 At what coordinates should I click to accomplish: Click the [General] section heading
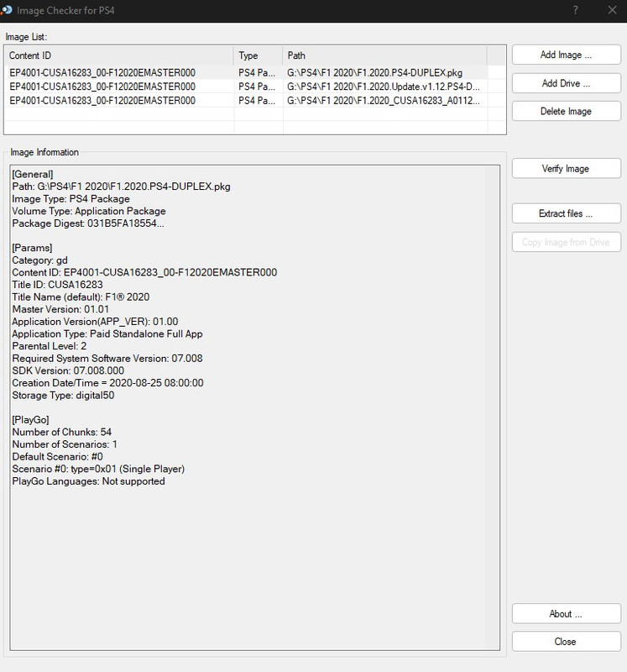(33, 174)
